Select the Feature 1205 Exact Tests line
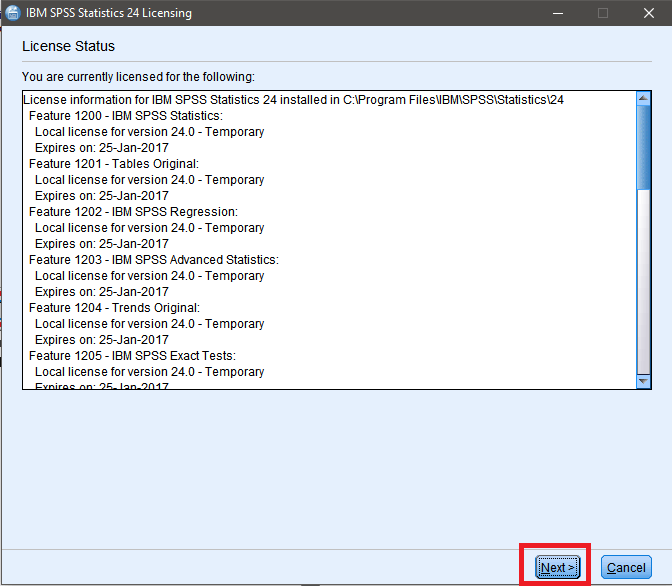672x586 pixels. pyautogui.click(x=132, y=356)
